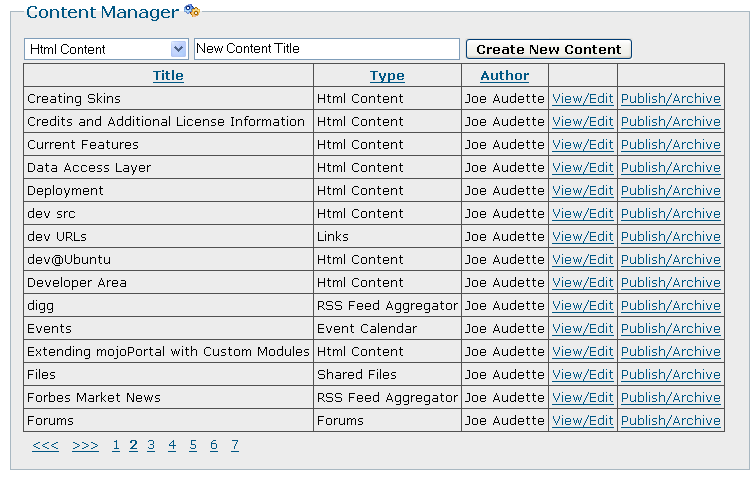Go to page 7 of results
The image size is (754, 484).
[x=235, y=446]
